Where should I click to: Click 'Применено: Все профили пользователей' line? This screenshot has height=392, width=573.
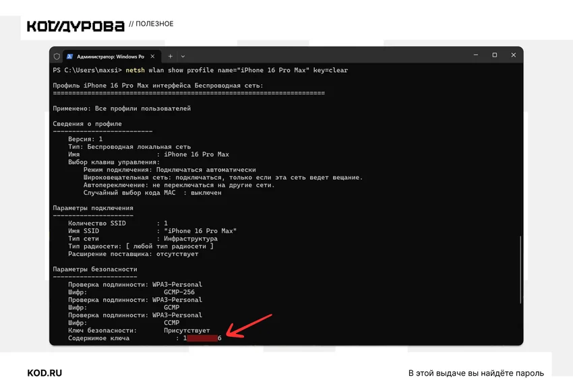(122, 108)
